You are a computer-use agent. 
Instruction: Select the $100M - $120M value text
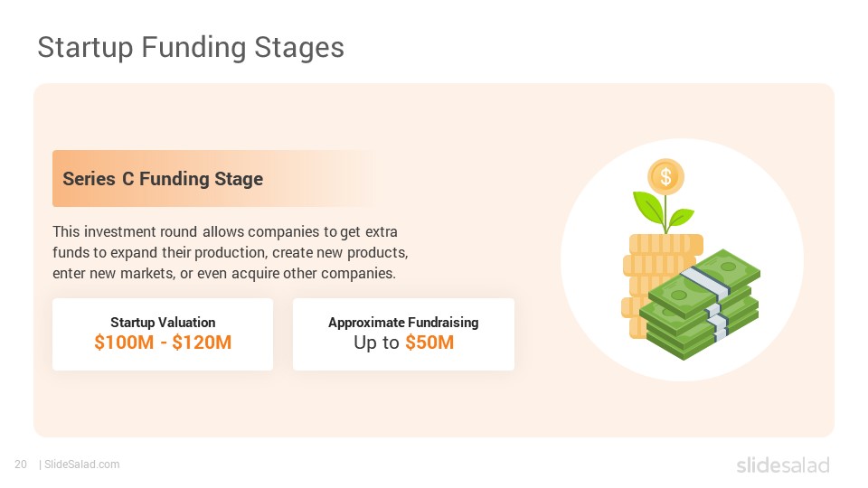pos(163,343)
